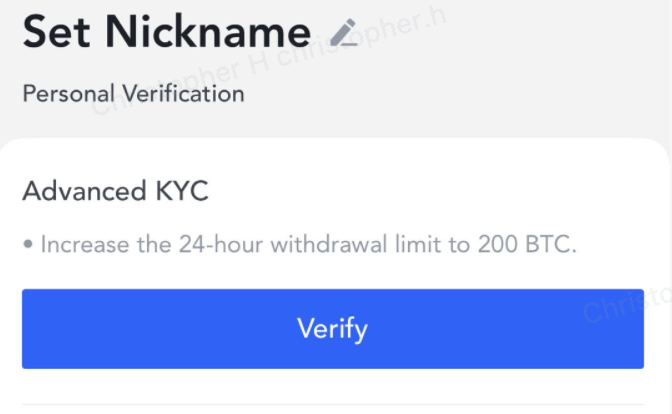Click the word Personal below Set Nickname
Screen dimensions: 672x414
[69, 93]
